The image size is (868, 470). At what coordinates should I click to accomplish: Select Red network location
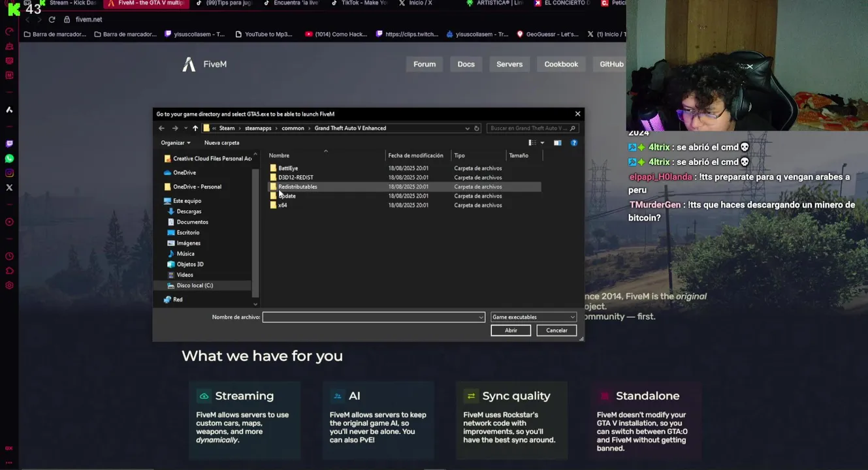pos(173,300)
